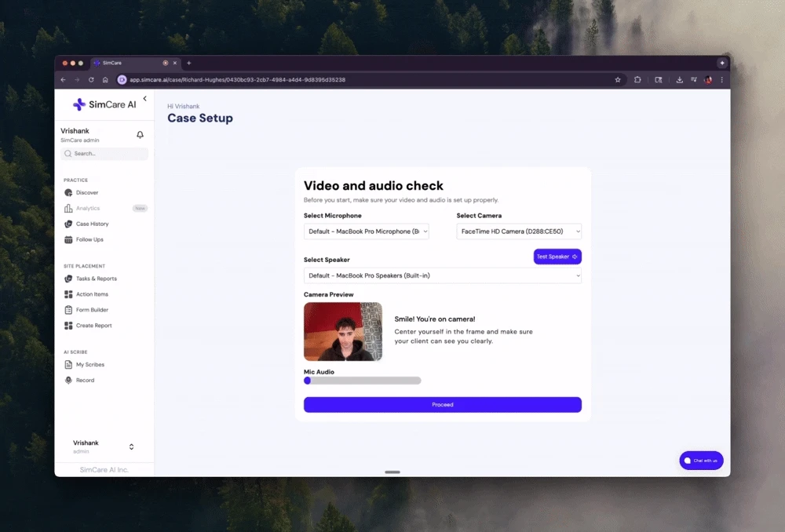Screen dimensions: 785x532
Task: Collapse the sidebar using the chevron
Action: [x=144, y=98]
